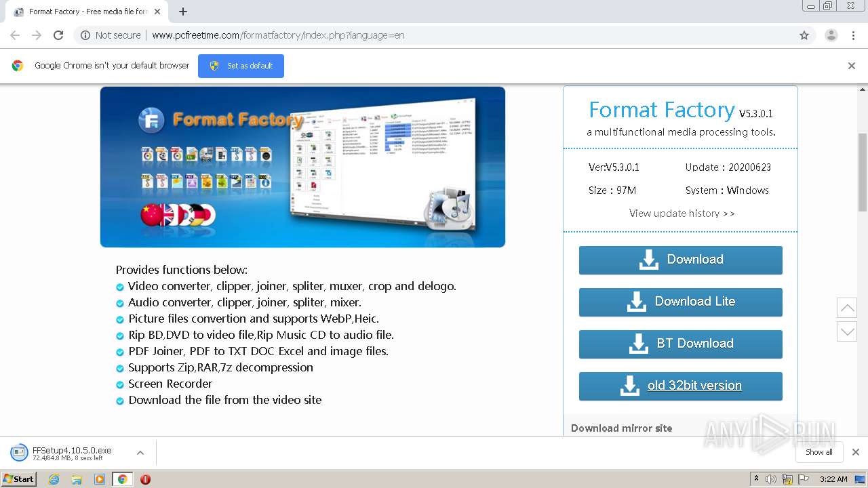Click the volume icon in system tray
This screenshot has width=868, height=488.
[771, 479]
